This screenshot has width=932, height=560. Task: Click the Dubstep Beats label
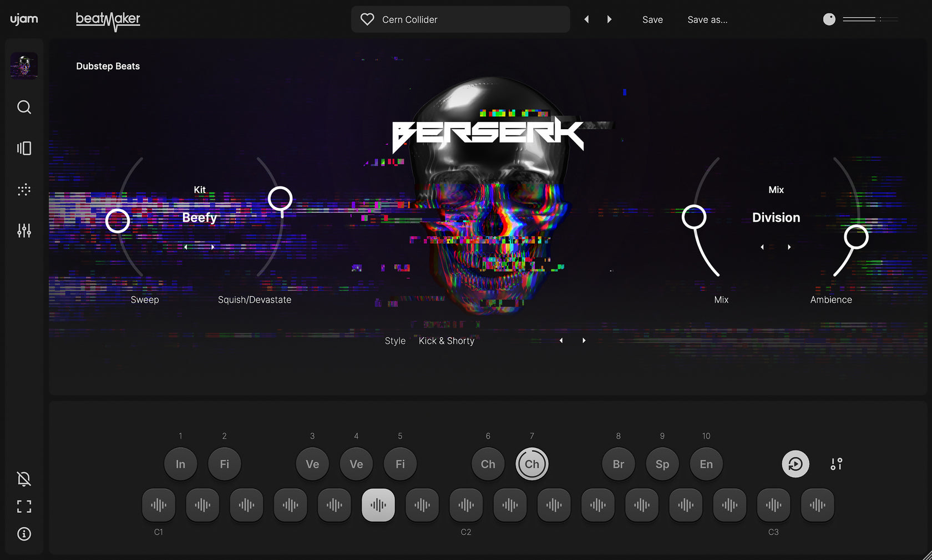(108, 66)
